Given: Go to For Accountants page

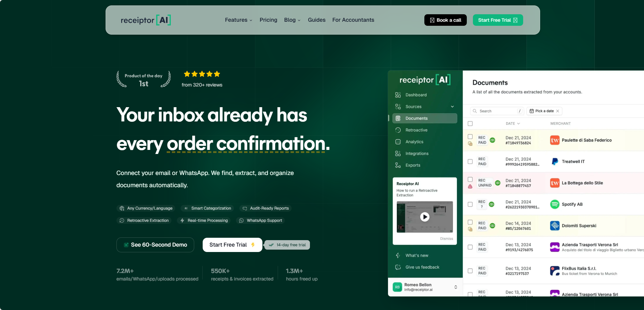Looking at the screenshot, I should pos(353,20).
